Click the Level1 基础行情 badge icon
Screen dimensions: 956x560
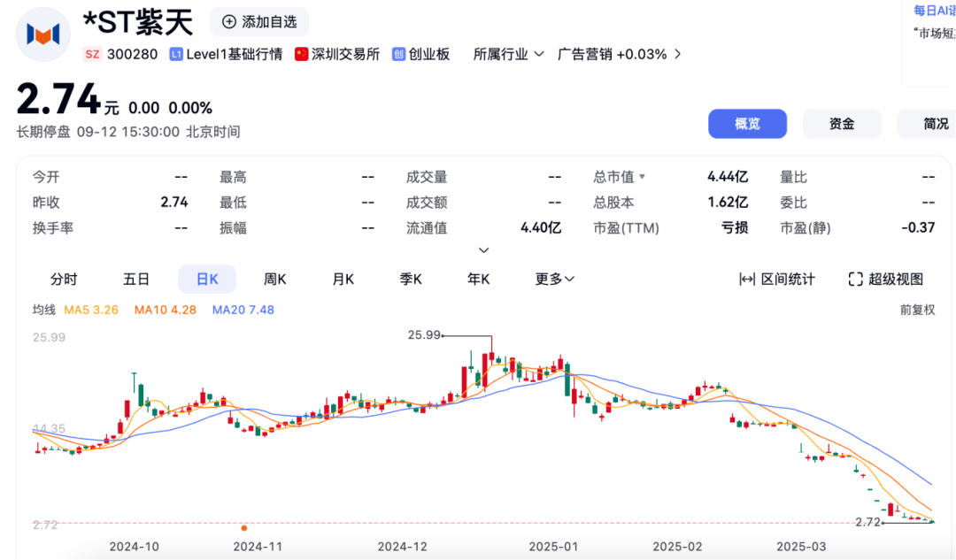[x=176, y=54]
